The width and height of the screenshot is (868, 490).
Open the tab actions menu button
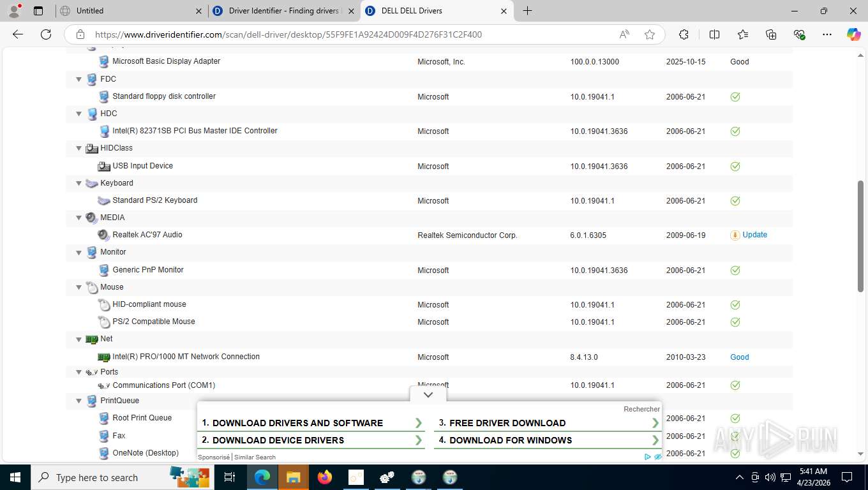[38, 11]
